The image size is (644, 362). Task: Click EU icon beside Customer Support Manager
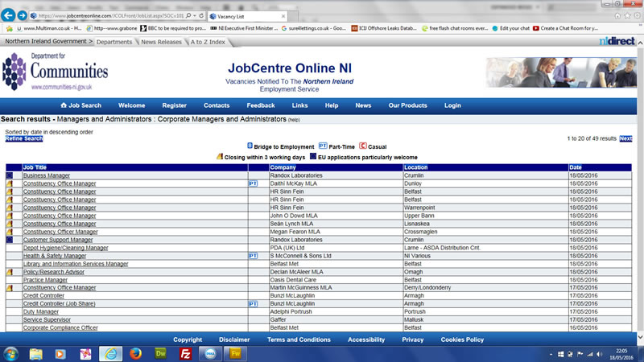point(10,240)
